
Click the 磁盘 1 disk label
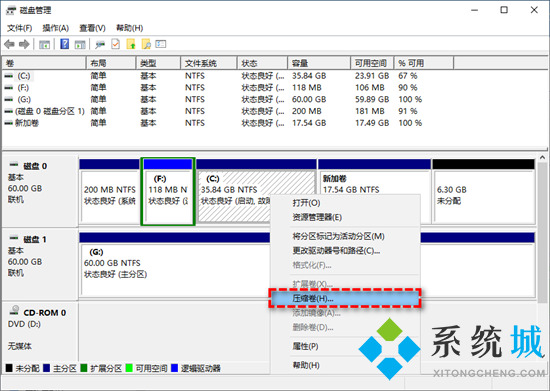point(35,240)
